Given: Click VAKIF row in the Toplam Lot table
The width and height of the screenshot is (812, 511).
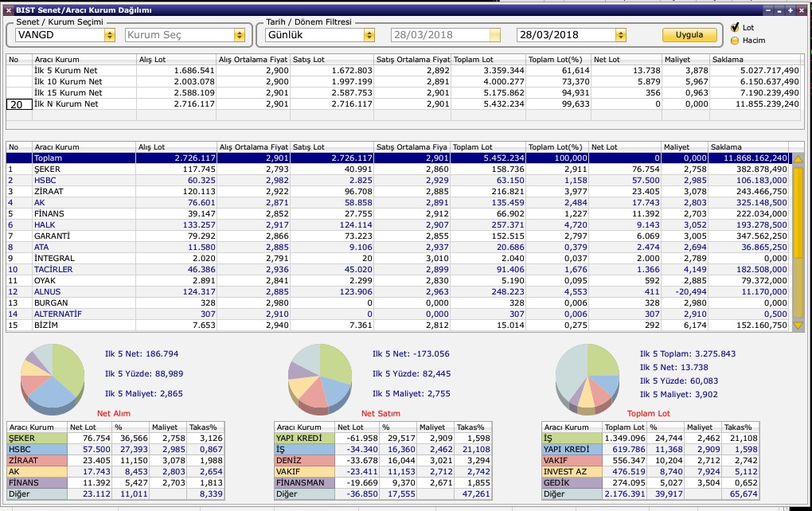Looking at the screenshot, I should (x=650, y=460).
